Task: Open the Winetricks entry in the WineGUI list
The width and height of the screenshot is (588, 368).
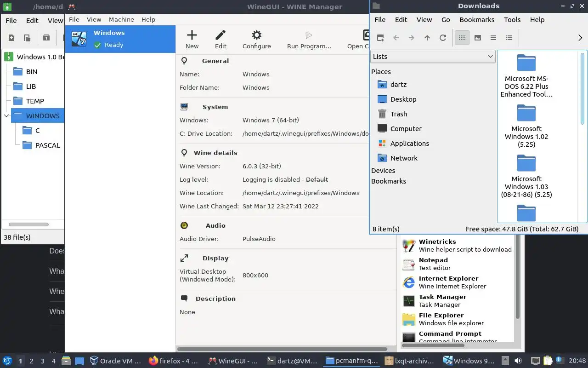Action: [x=457, y=245]
